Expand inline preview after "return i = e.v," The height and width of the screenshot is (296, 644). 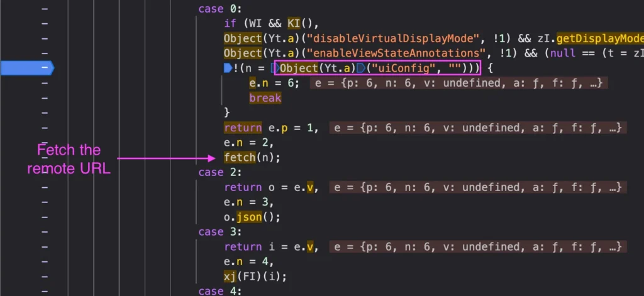coord(477,247)
